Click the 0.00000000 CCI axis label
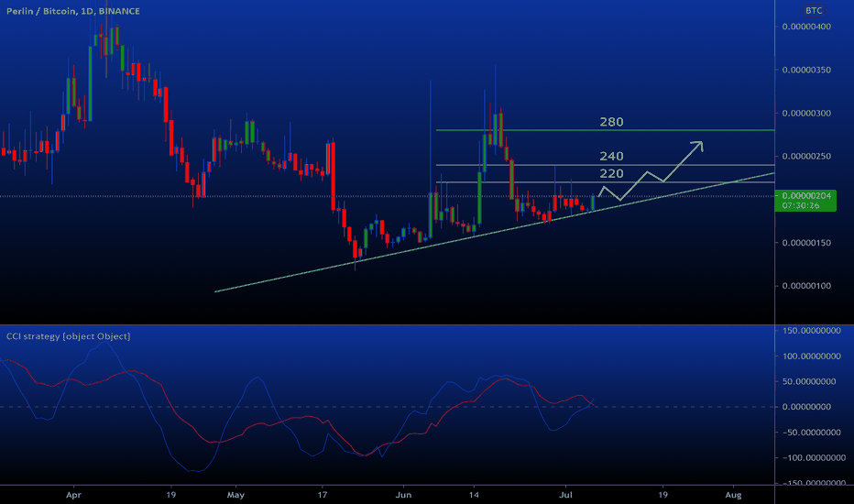 pyautogui.click(x=806, y=407)
